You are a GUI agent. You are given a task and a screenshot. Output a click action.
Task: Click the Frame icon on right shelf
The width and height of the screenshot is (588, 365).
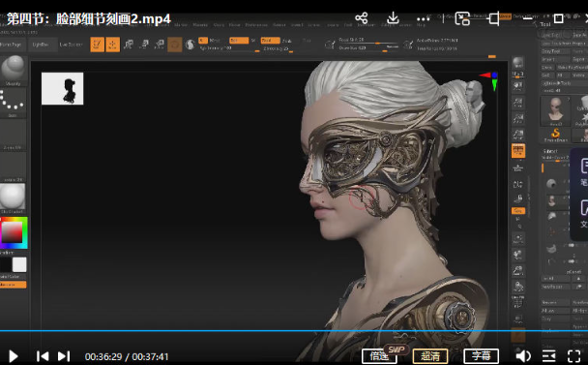point(517,238)
